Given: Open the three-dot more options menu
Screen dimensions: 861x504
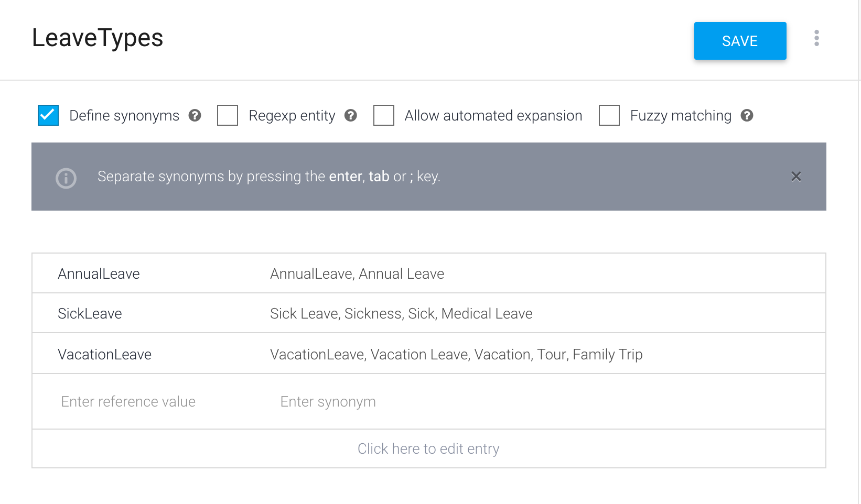Looking at the screenshot, I should click(816, 38).
